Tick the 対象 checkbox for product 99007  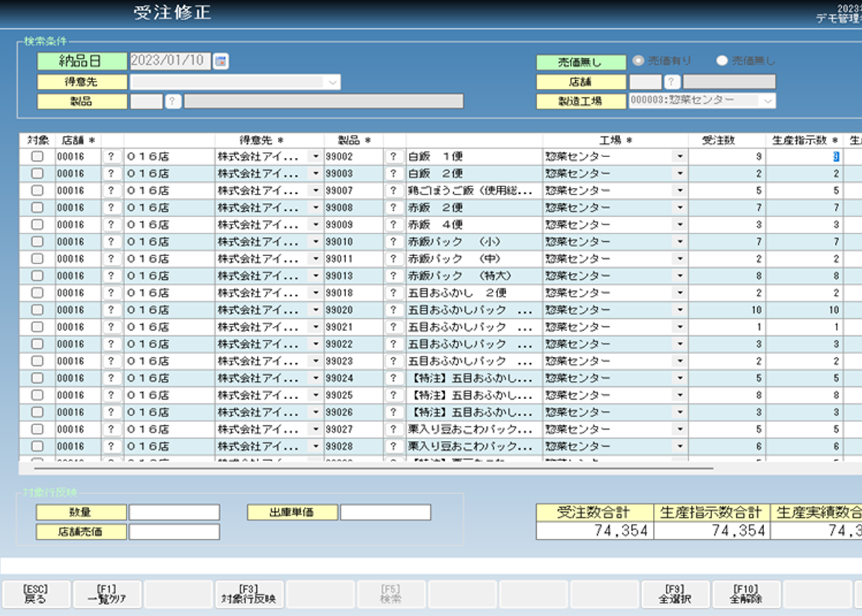coord(37,191)
